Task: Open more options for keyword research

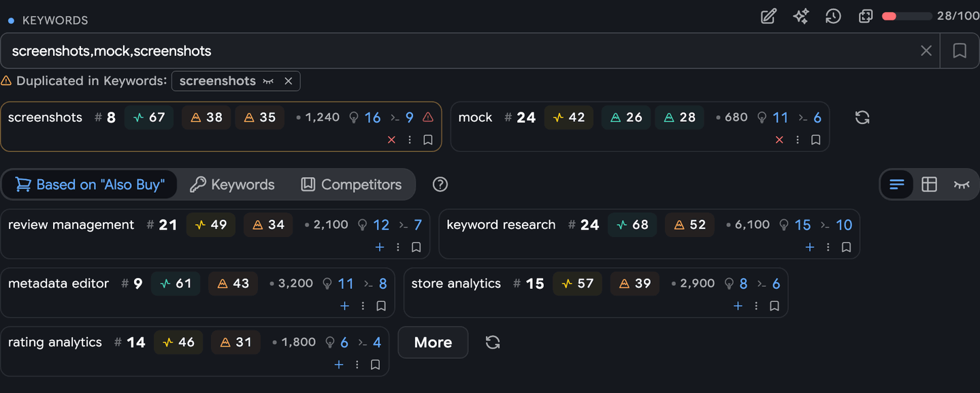Action: click(x=828, y=247)
